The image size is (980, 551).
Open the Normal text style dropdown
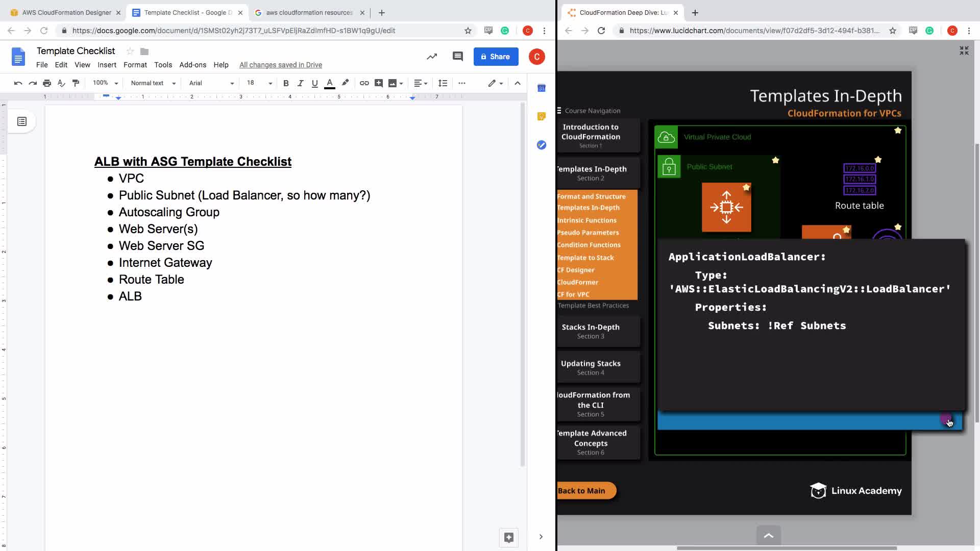tap(153, 83)
